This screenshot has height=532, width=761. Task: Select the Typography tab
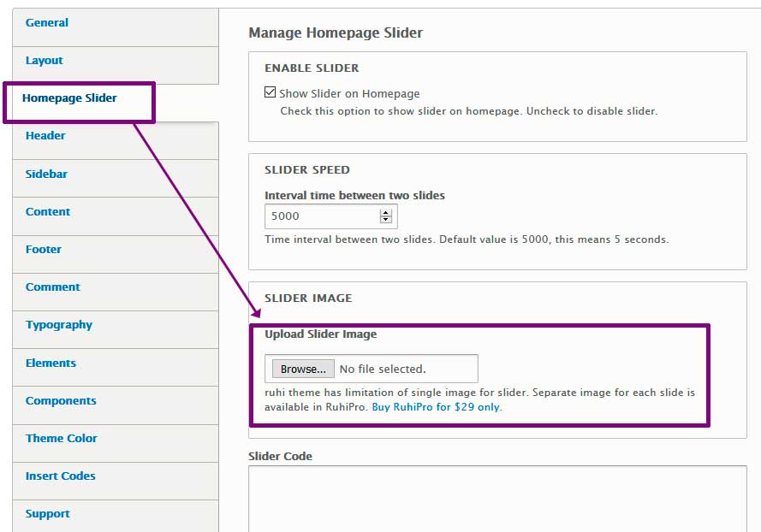pos(59,325)
